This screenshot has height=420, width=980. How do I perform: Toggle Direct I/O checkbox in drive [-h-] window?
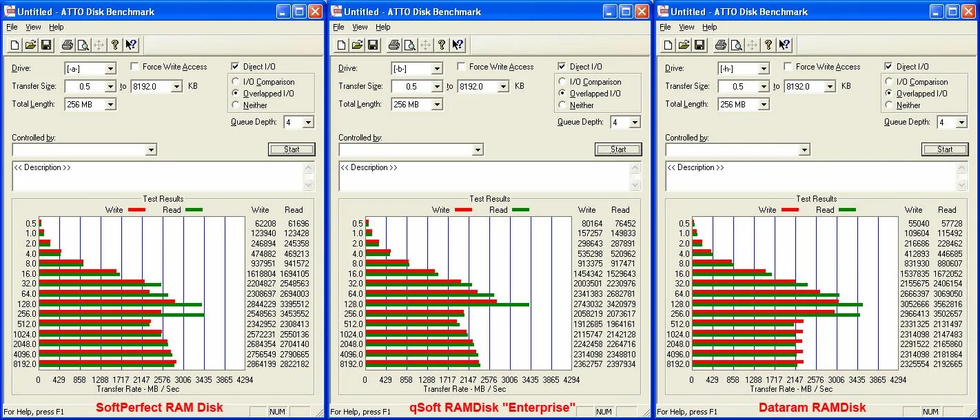(x=889, y=67)
